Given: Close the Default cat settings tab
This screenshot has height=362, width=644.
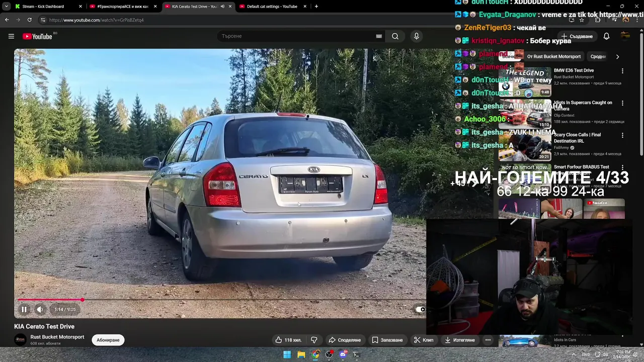Looking at the screenshot, I should click(305, 7).
